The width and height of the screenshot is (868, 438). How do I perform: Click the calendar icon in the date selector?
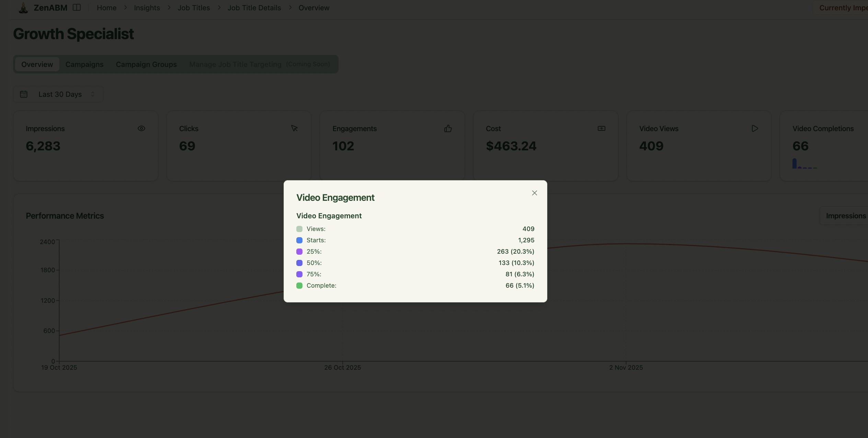(24, 94)
